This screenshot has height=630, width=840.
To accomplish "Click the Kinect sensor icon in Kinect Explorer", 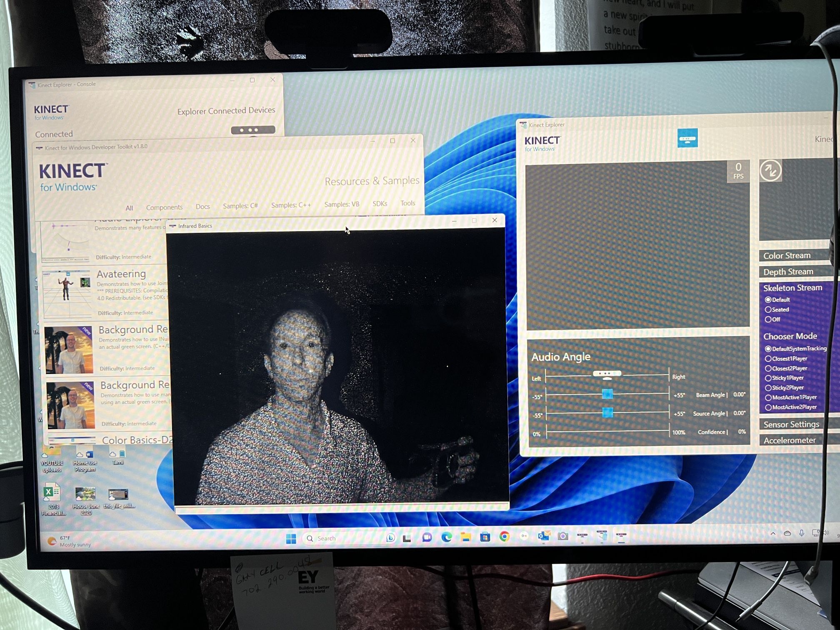I will click(x=687, y=138).
